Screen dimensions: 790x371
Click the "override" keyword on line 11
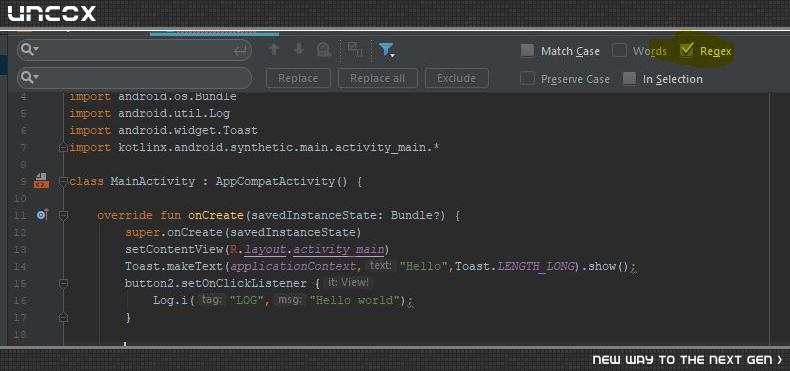[x=124, y=215]
